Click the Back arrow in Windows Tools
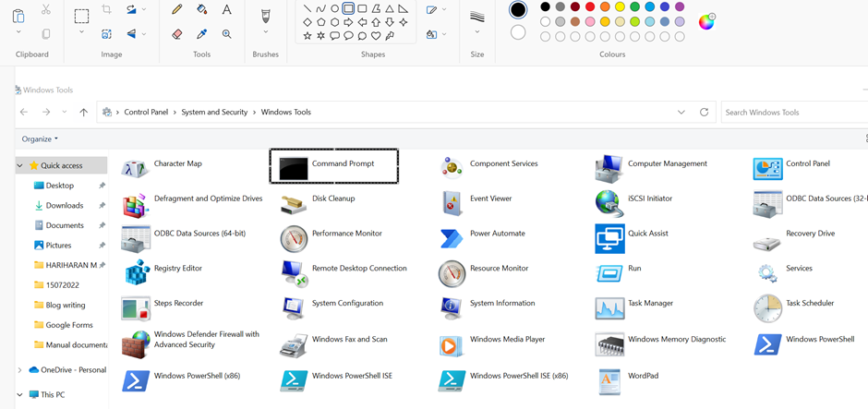 24,112
